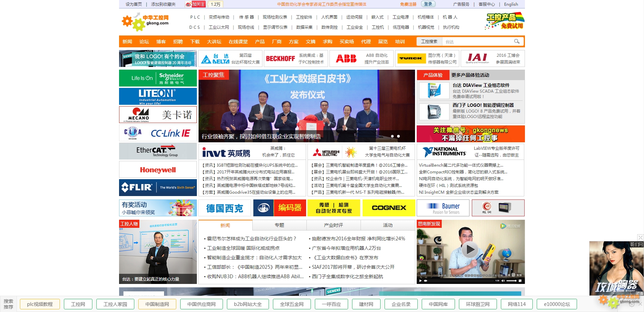Open the MECANO 美卡诺 banner
The width and height of the screenshot is (644, 312).
[158, 115]
